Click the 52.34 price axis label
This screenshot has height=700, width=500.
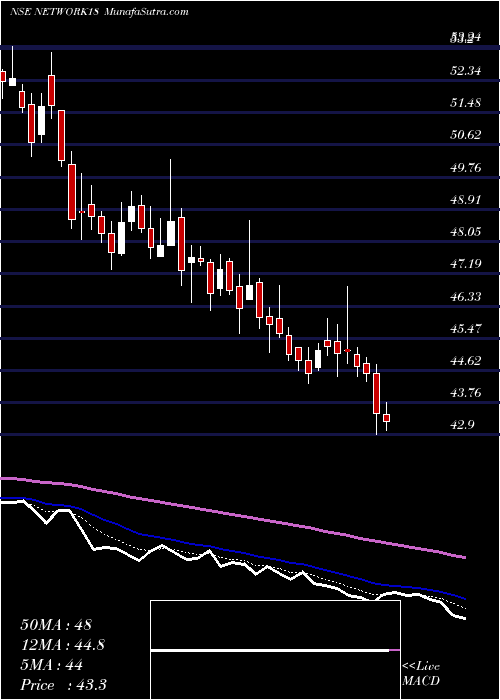click(x=466, y=70)
